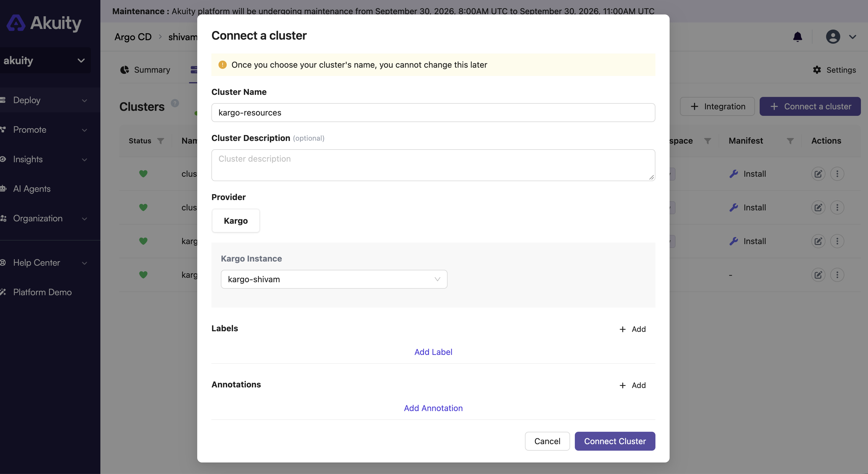Click the Insights eye icon

coord(3,159)
